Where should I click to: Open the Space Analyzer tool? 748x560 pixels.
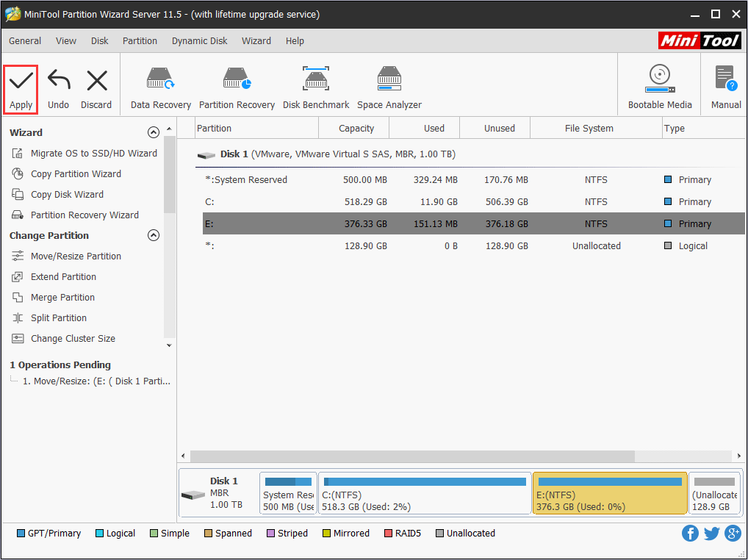[389, 89]
